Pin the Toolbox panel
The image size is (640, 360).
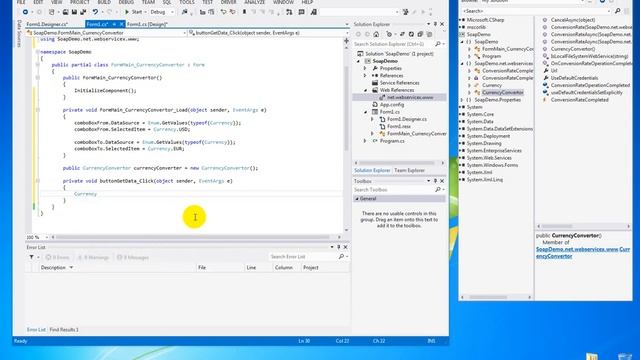coord(435,181)
